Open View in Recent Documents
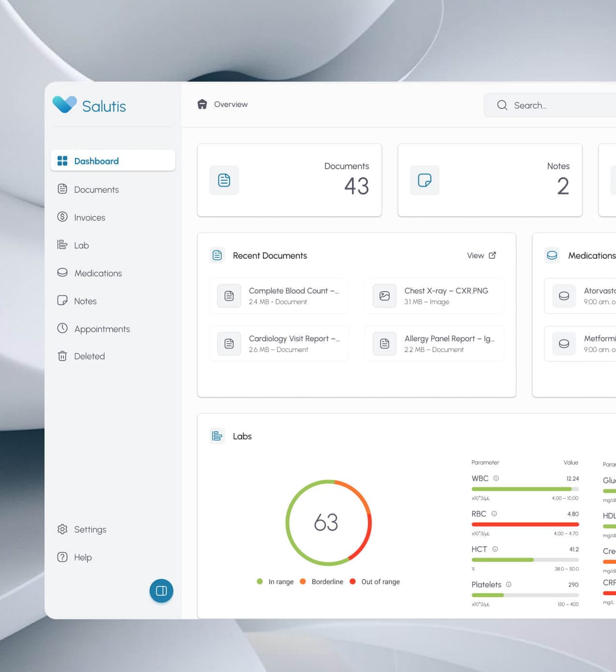 point(480,255)
